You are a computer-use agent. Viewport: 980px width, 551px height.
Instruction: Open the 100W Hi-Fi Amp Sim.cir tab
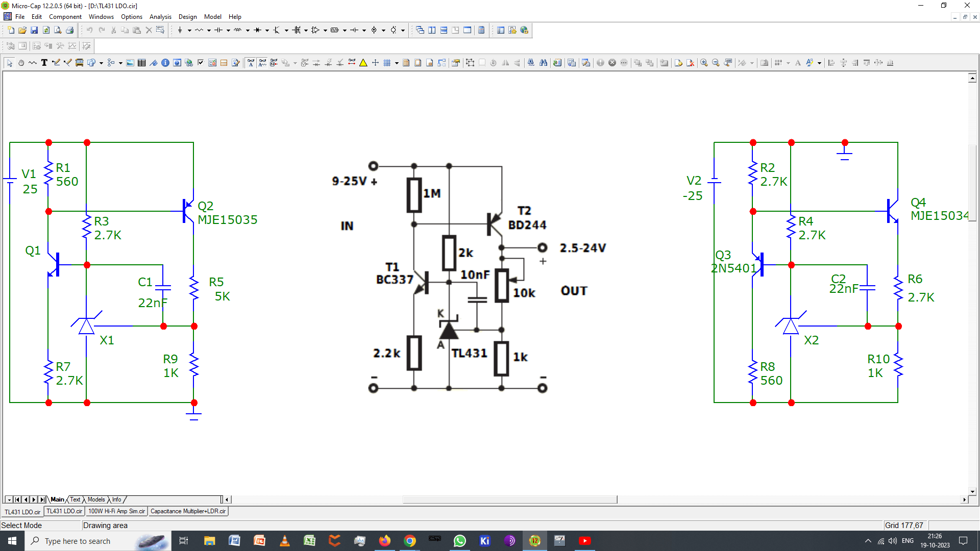pos(116,511)
